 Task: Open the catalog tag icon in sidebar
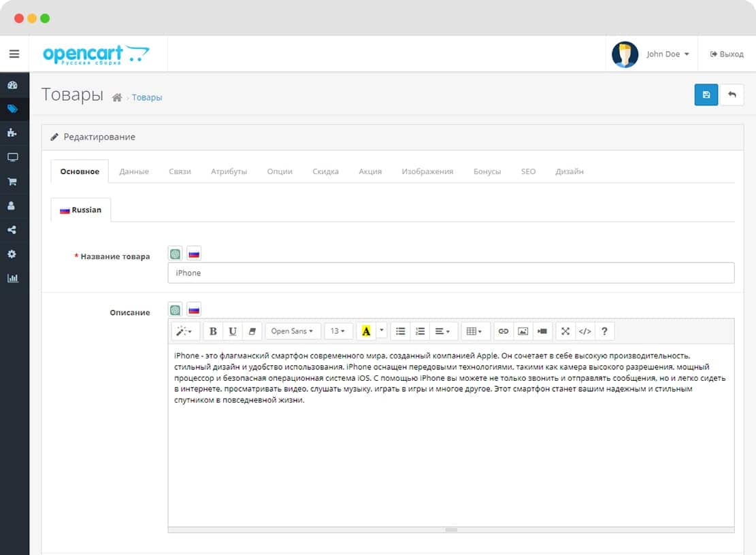(12, 109)
